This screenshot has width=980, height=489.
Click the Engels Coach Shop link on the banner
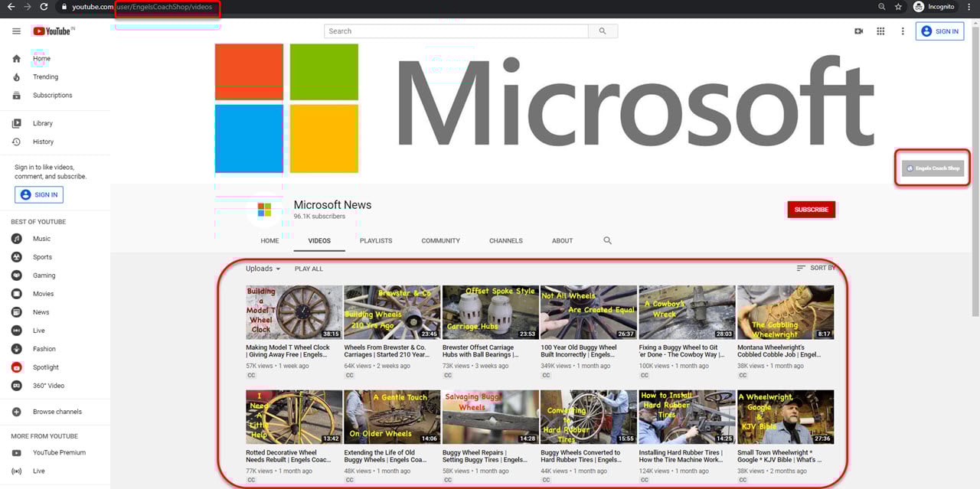click(x=933, y=168)
